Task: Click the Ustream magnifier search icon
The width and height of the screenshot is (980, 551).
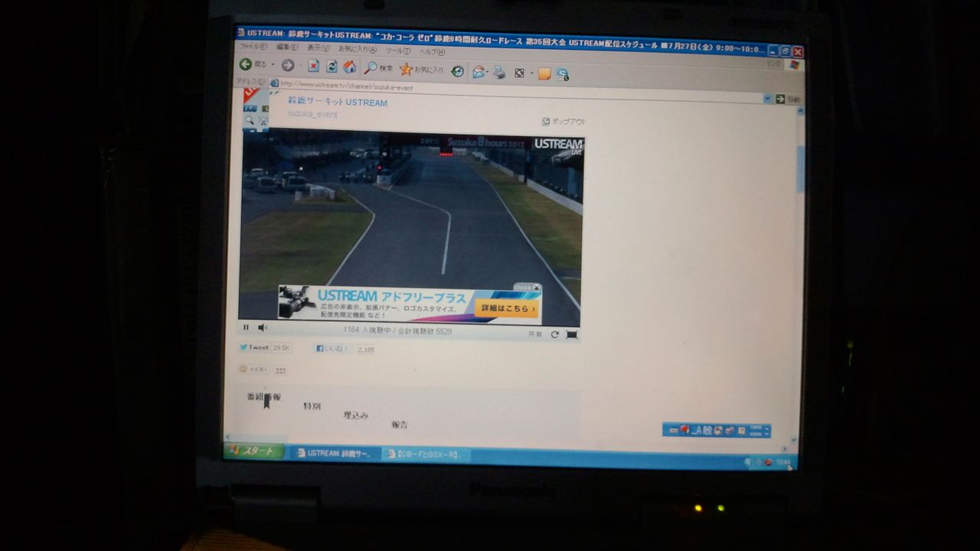Action: (x=249, y=120)
